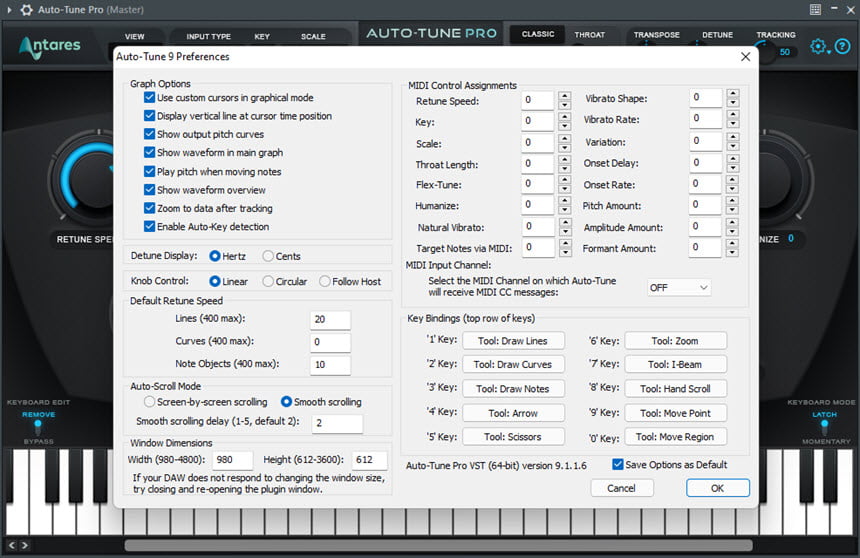The height and width of the screenshot is (558, 860).
Task: Open the help question mark icon
Action: pos(842,47)
